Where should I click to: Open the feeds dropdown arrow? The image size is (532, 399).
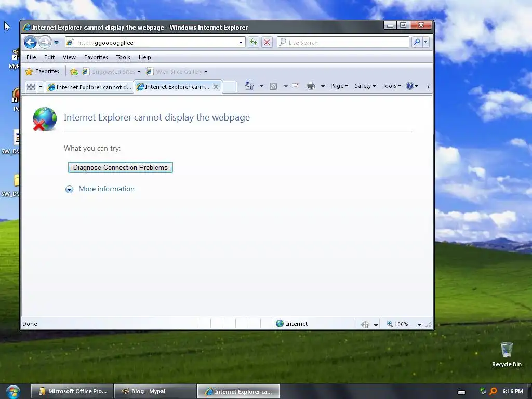pos(286,86)
